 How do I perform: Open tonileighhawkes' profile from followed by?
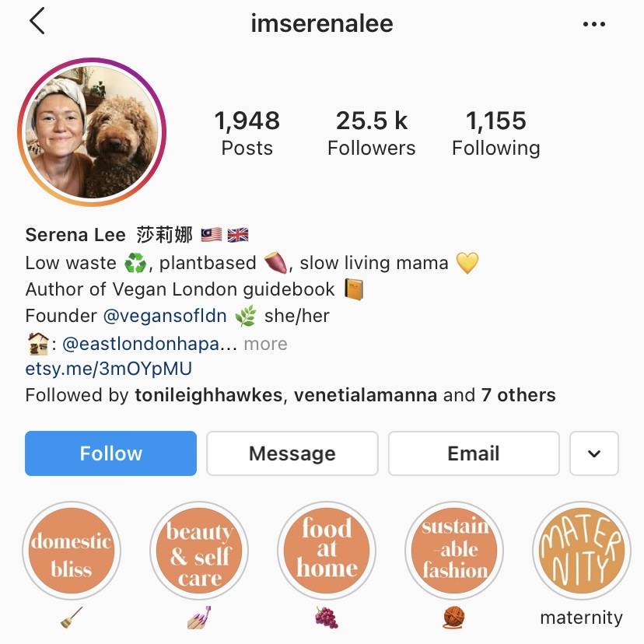click(208, 395)
